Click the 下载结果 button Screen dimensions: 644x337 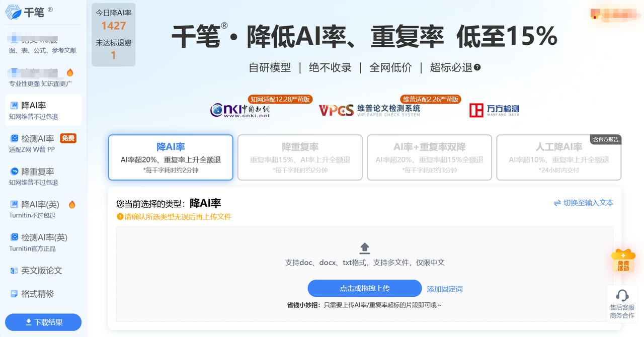tap(43, 322)
